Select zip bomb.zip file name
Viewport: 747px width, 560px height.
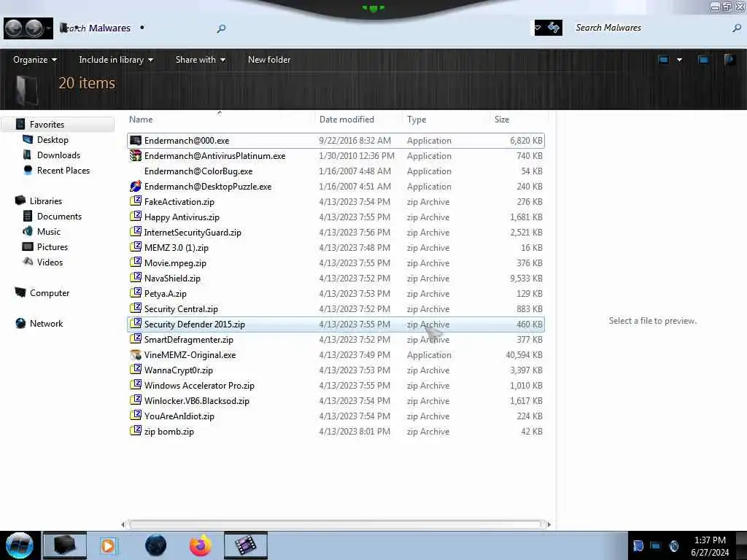(x=169, y=432)
